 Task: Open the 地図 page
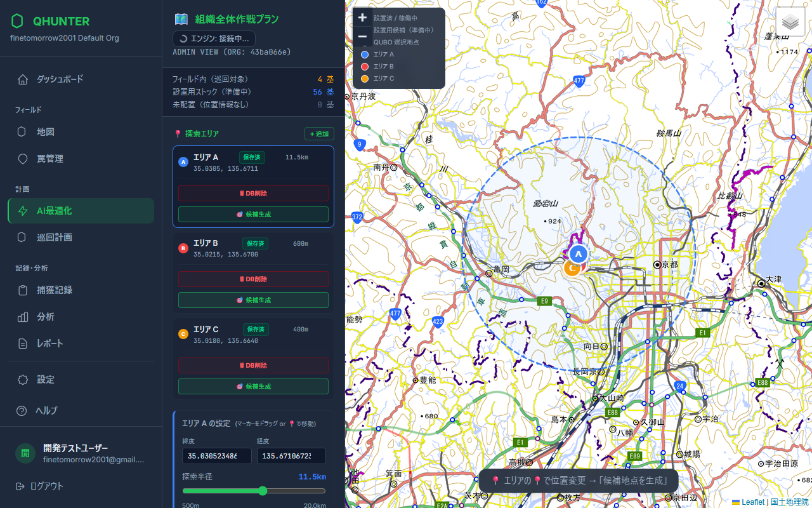click(81, 132)
